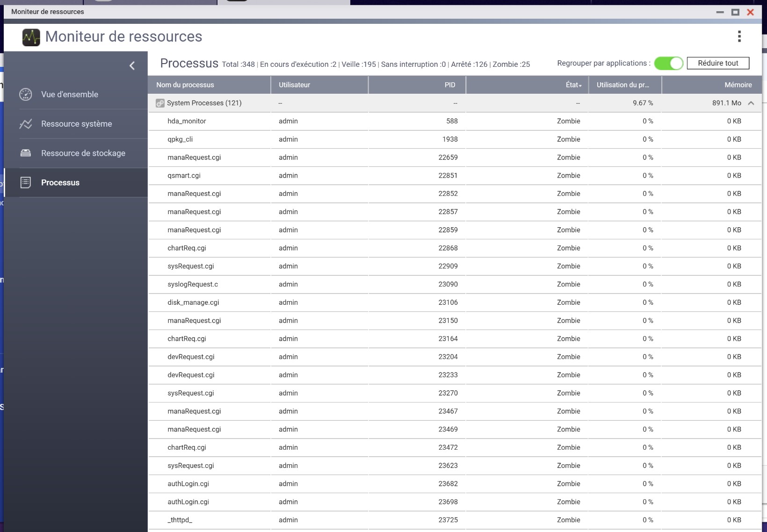
Task: Open the three-dot more options menu
Action: pyautogui.click(x=739, y=36)
